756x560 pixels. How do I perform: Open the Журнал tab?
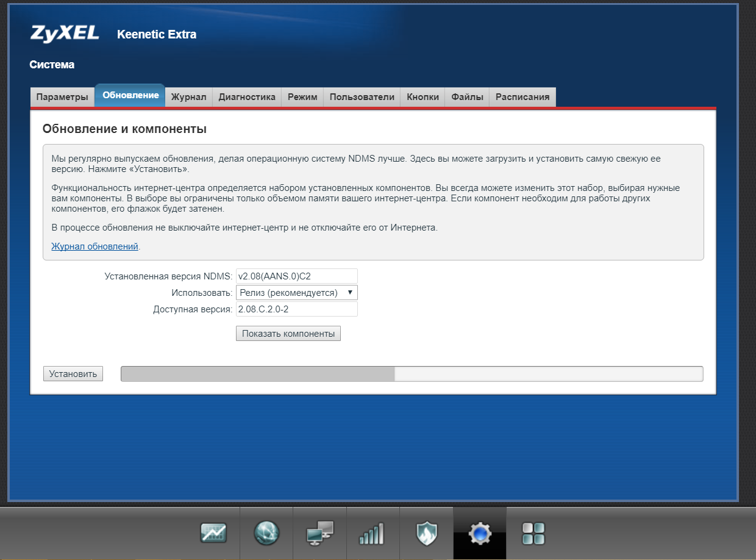pos(188,96)
